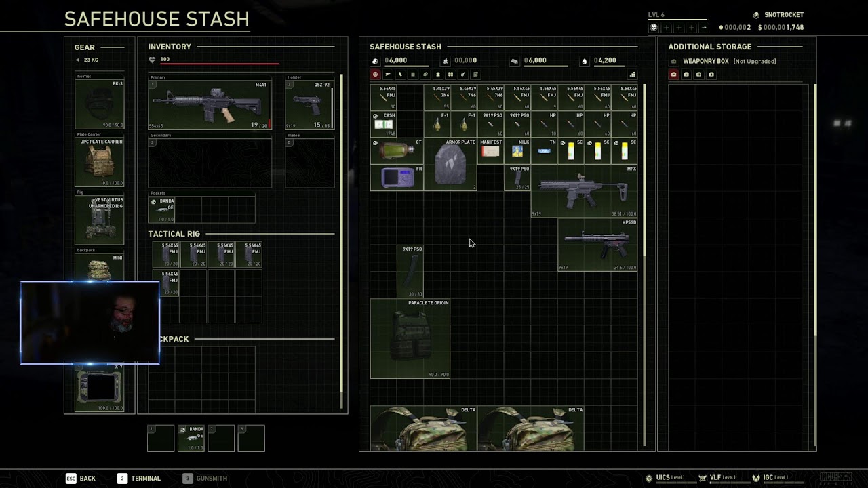Select the JPC Plate Carrier slot

point(99,162)
